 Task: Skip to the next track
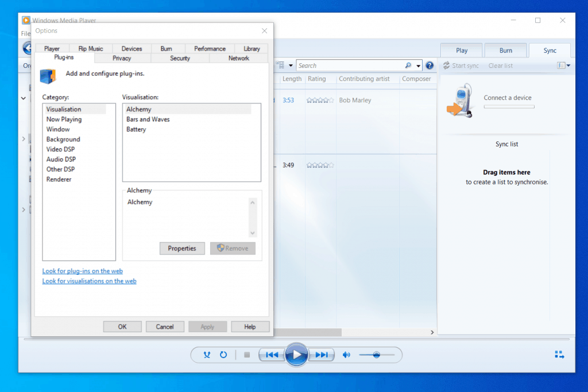coord(322,355)
